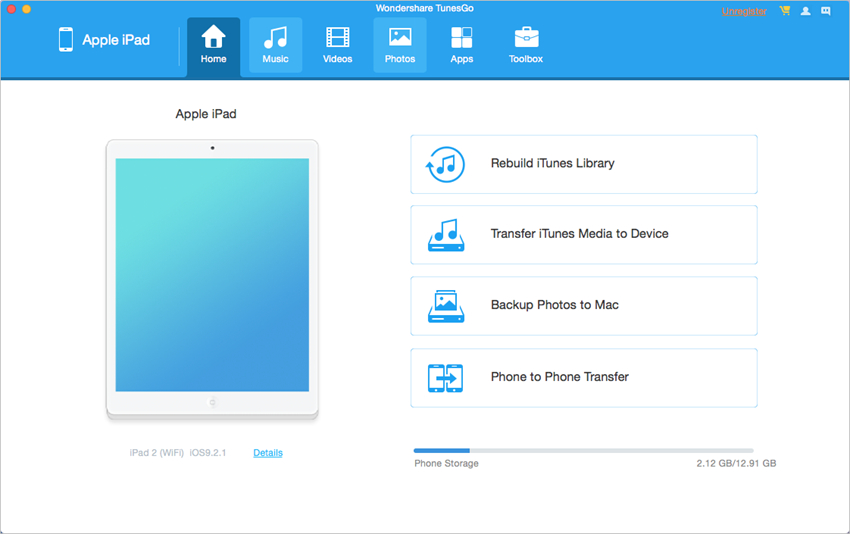Click the macOS yellow minimize button

click(x=26, y=9)
